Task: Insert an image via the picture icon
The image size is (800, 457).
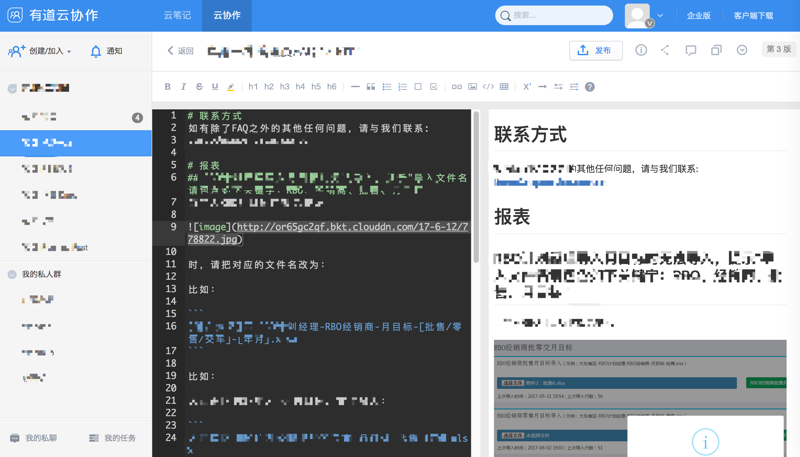Action: pos(472,87)
